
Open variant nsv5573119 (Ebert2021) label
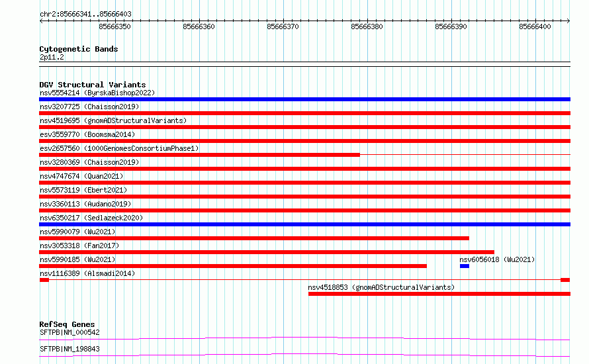[x=83, y=190]
